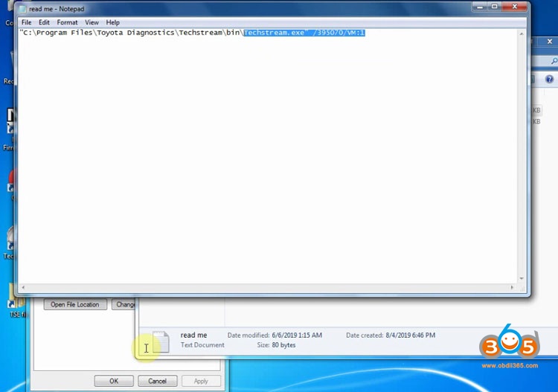The width and height of the screenshot is (558, 392).
Task: Click the Date modified value 6/6/2019 1:15 AM
Action: click(x=297, y=335)
